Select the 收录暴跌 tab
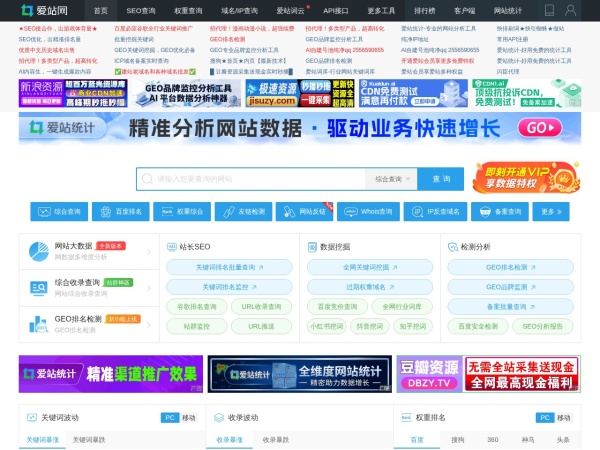Screen dimensions: 600x450 tap(276, 440)
